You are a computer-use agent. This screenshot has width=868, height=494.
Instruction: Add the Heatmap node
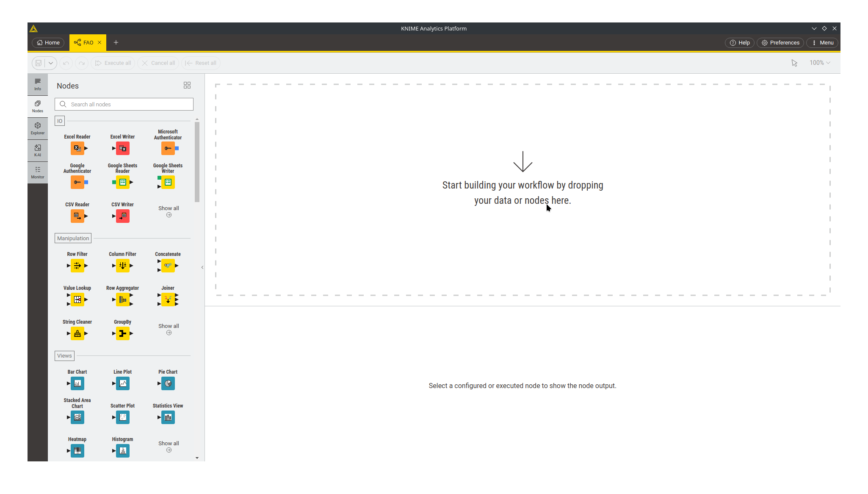point(77,450)
